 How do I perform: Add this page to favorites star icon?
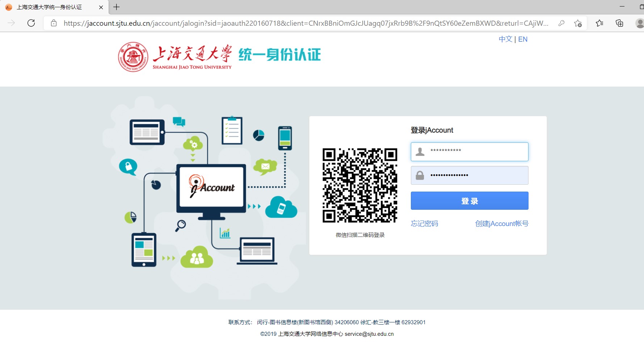(578, 23)
